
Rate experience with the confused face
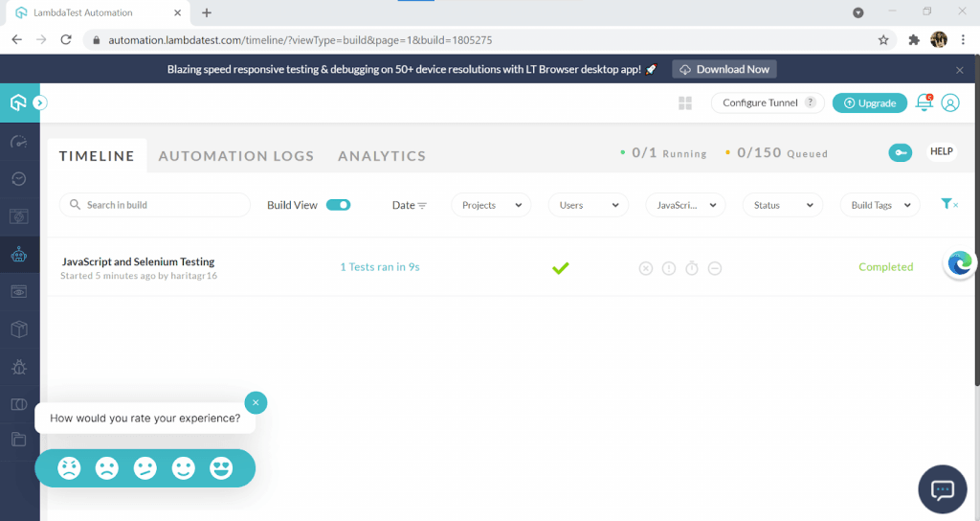pyautogui.click(x=145, y=467)
